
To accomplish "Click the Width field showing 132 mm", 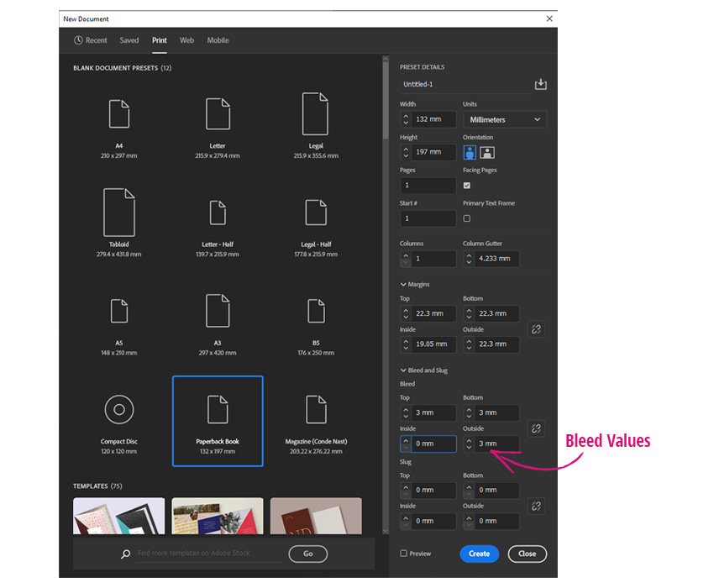I will click(x=434, y=119).
